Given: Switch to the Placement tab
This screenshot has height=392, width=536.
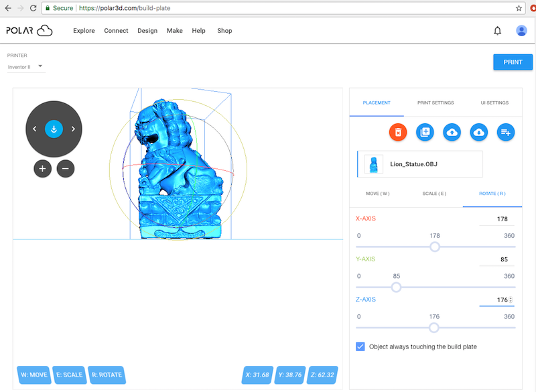Looking at the screenshot, I should (x=377, y=103).
